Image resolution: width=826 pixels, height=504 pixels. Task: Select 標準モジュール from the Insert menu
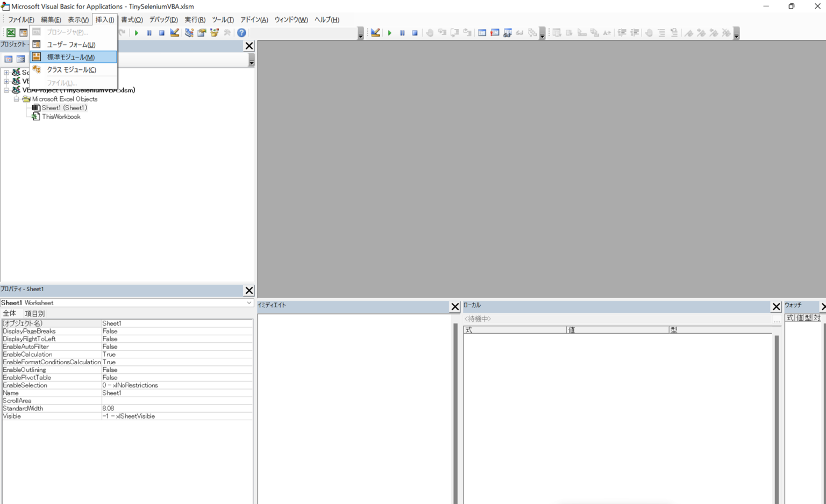pyautogui.click(x=70, y=57)
